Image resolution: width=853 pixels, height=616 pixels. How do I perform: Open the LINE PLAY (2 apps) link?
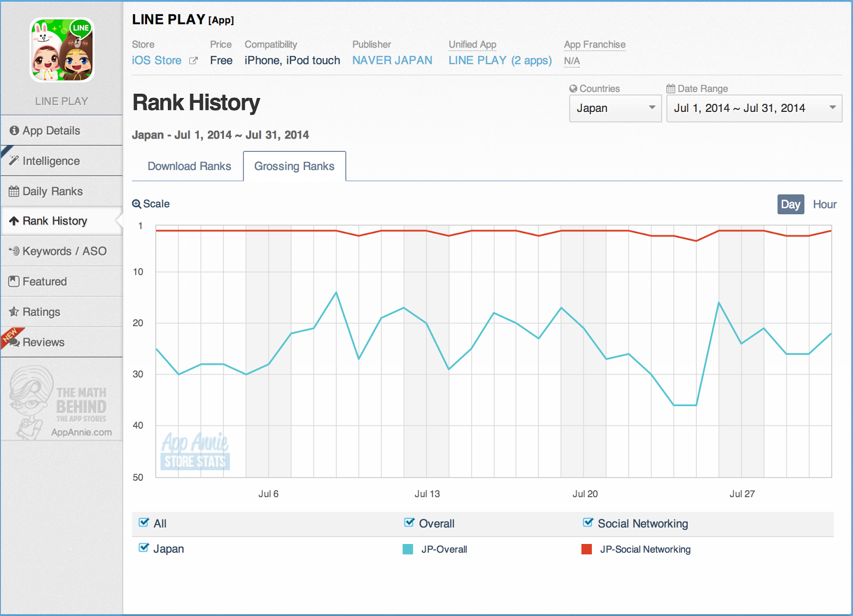(500, 61)
